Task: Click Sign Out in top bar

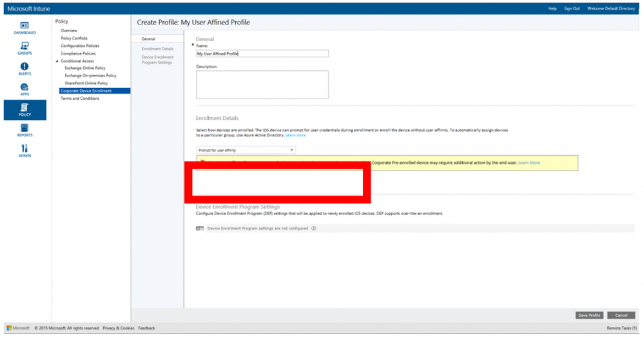Action: coord(572,8)
